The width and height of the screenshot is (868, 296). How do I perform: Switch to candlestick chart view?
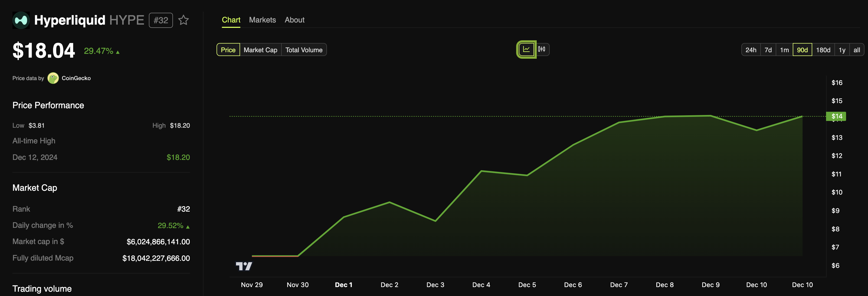[x=542, y=50]
